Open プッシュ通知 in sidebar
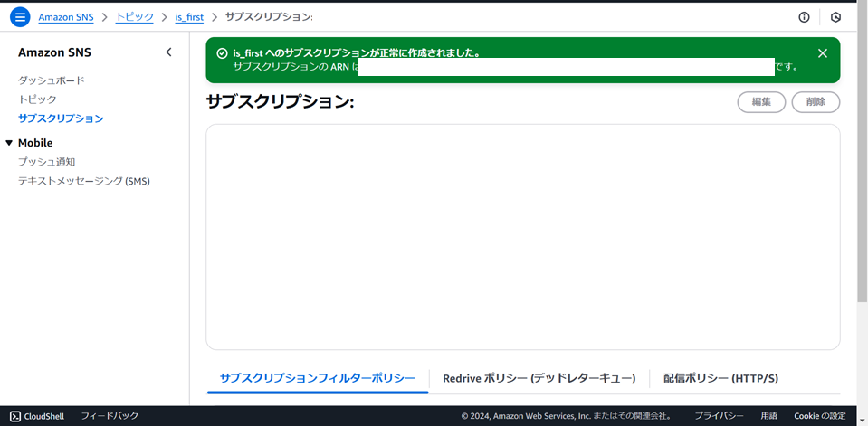This screenshot has height=426, width=868. pos(46,162)
